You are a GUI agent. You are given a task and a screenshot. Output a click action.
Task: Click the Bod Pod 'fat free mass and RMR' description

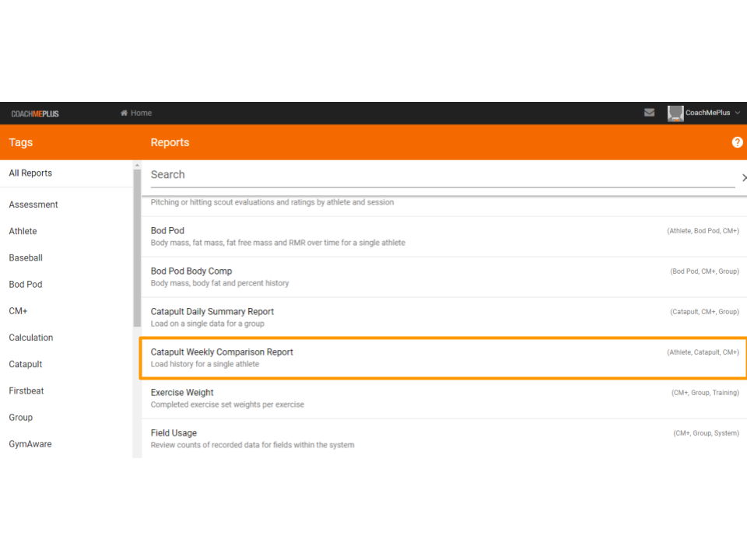278,243
